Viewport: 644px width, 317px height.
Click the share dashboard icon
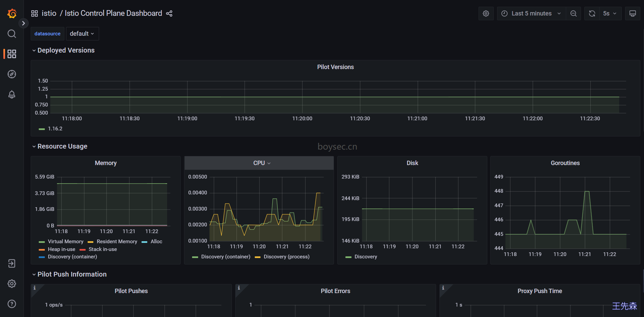click(169, 13)
